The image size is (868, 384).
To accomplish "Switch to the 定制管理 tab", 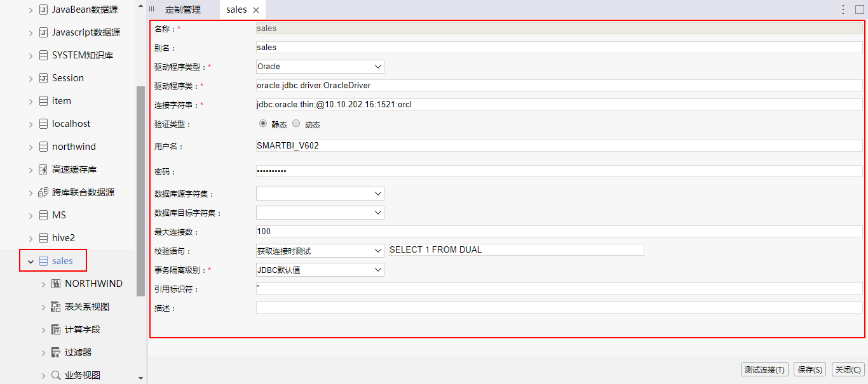I will click(183, 10).
